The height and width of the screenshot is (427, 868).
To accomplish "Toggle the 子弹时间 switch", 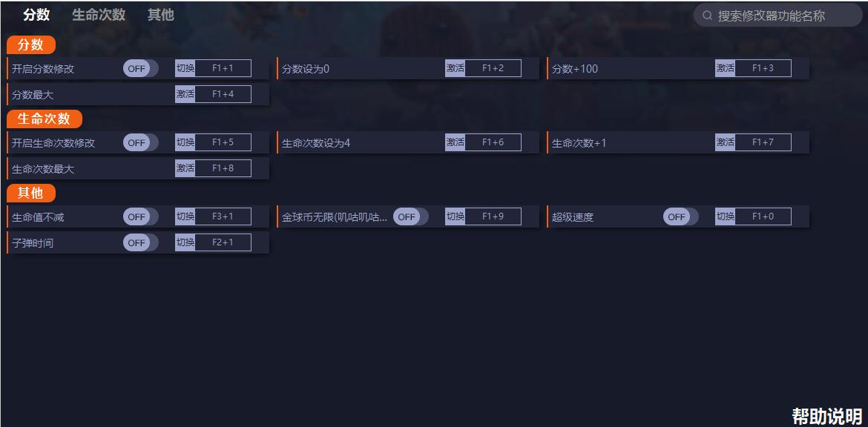I will (140, 242).
